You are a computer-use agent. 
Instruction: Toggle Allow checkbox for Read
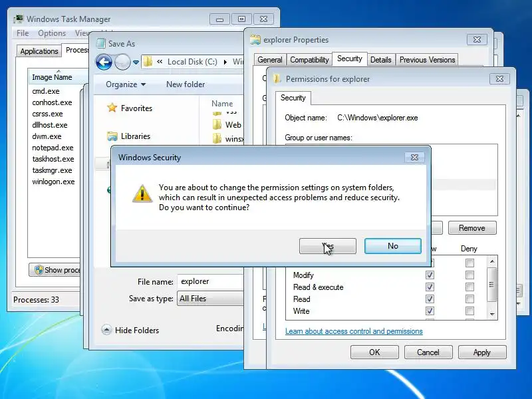point(430,299)
